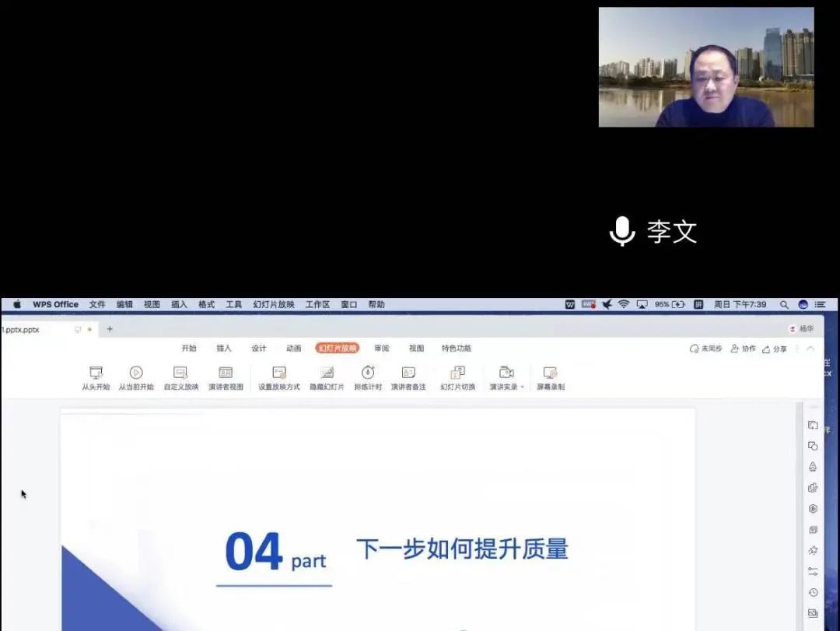
Task: Click 从当前开始 play icon
Action: (136, 373)
